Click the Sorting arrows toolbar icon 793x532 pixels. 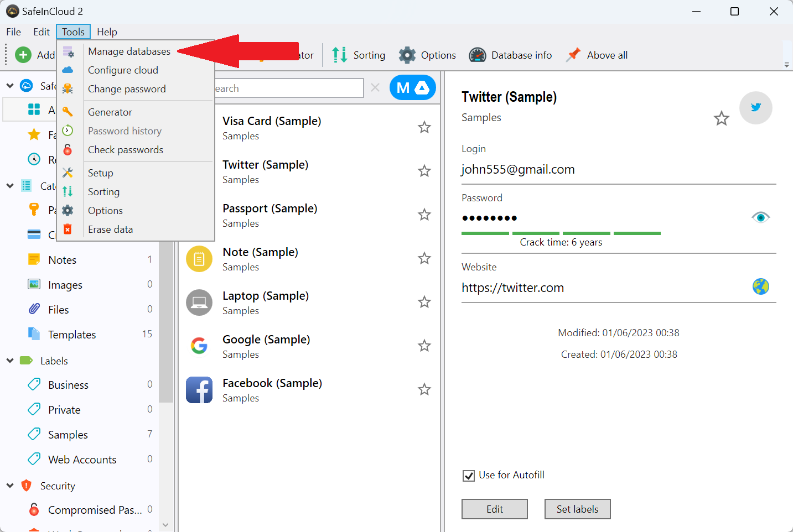340,55
